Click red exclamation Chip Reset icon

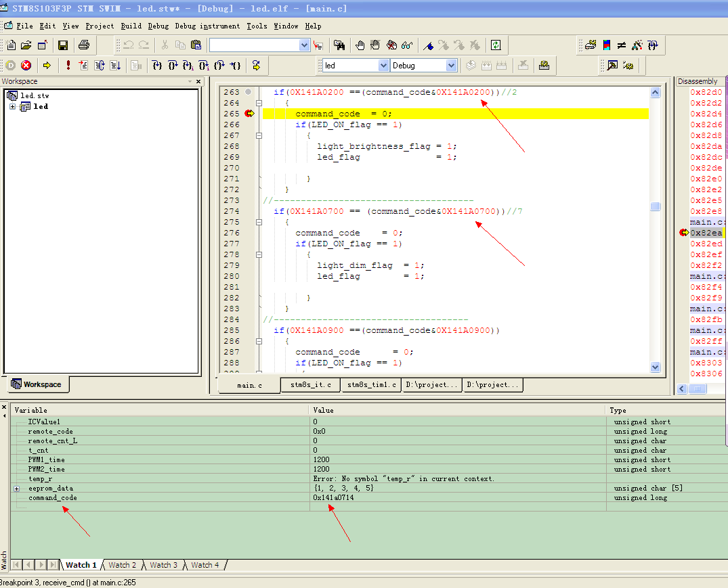point(68,66)
